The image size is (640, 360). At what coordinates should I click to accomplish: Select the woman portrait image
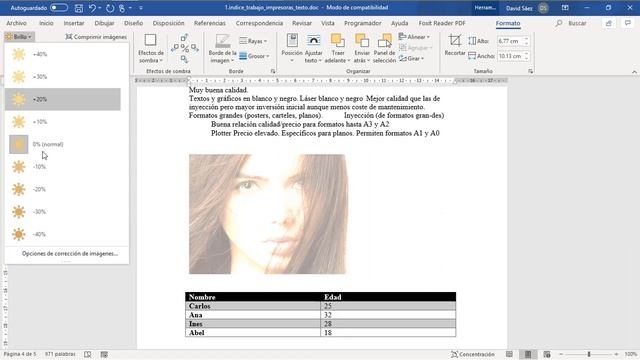[x=268, y=214]
